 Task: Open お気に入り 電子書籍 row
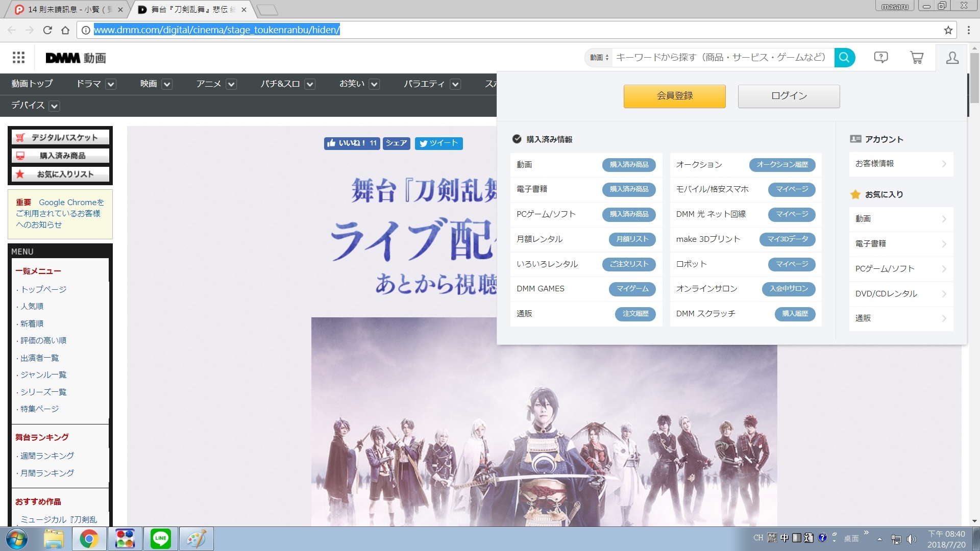pyautogui.click(x=901, y=244)
